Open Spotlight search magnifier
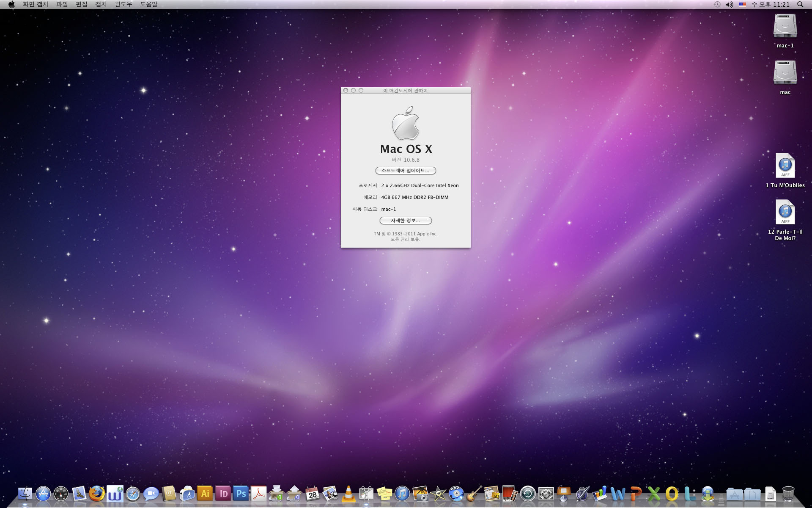The height and width of the screenshot is (508, 812). click(800, 4)
